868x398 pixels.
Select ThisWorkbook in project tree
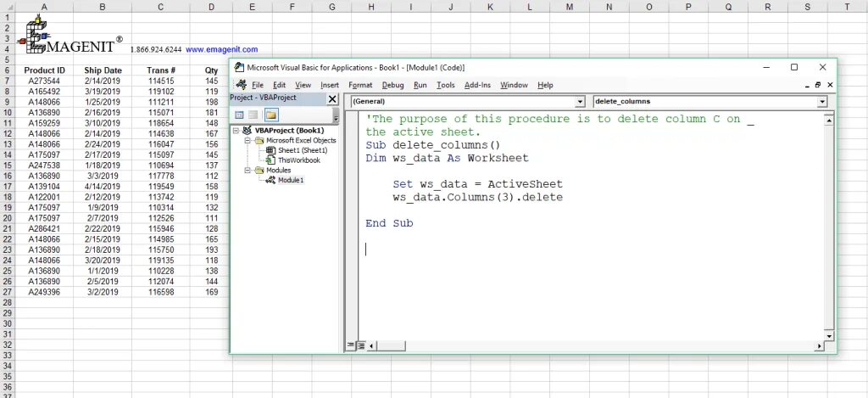[299, 160]
